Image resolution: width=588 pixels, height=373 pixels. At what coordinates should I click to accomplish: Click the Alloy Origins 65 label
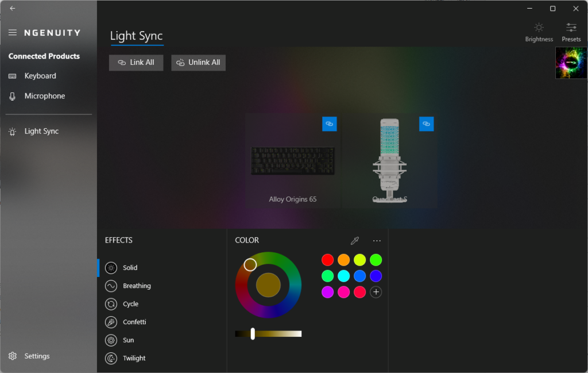click(x=292, y=199)
